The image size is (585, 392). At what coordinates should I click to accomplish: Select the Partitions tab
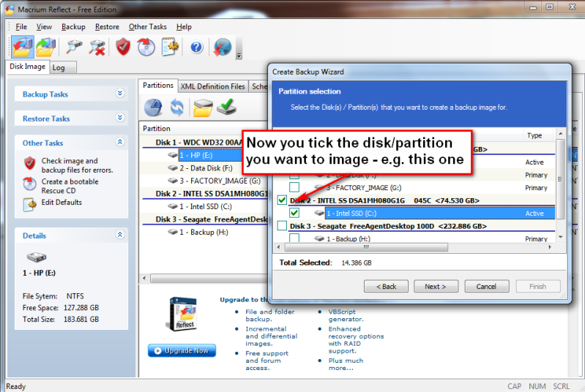[x=158, y=86]
